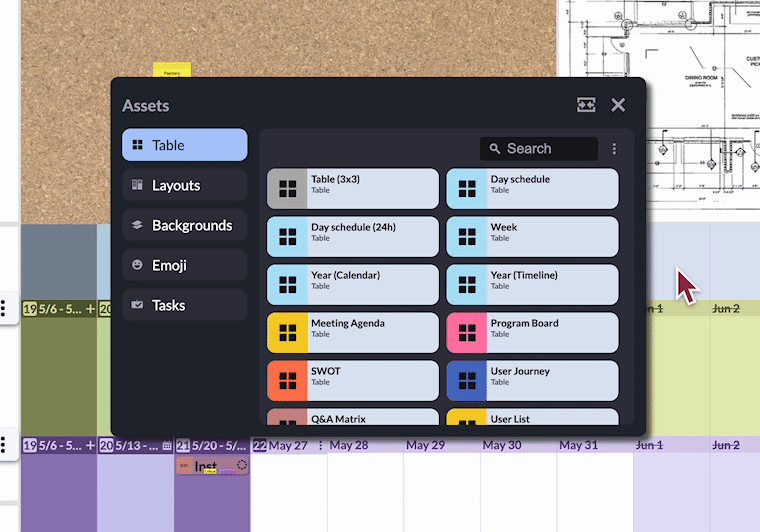Open the three-dot menu beside Search
760x532 pixels.
pyautogui.click(x=614, y=149)
